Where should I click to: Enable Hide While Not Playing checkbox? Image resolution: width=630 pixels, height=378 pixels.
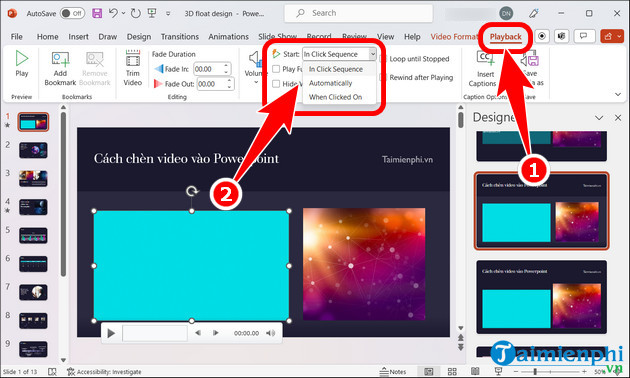pyautogui.click(x=276, y=84)
